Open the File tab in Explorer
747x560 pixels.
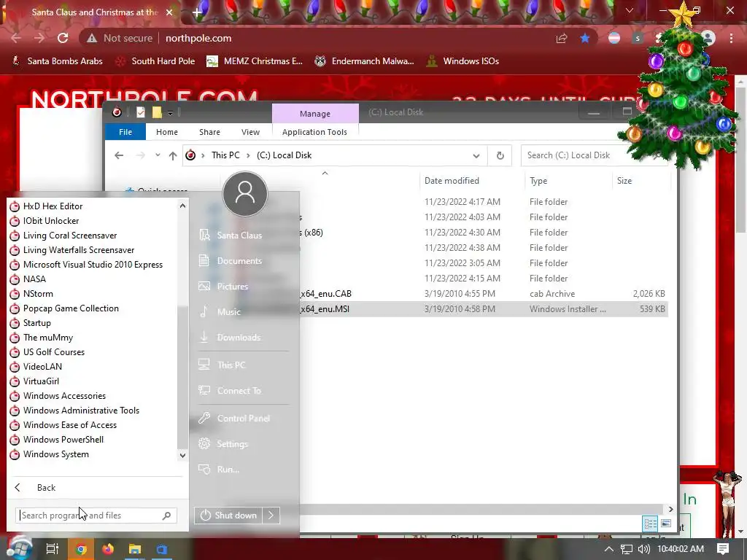(x=125, y=132)
